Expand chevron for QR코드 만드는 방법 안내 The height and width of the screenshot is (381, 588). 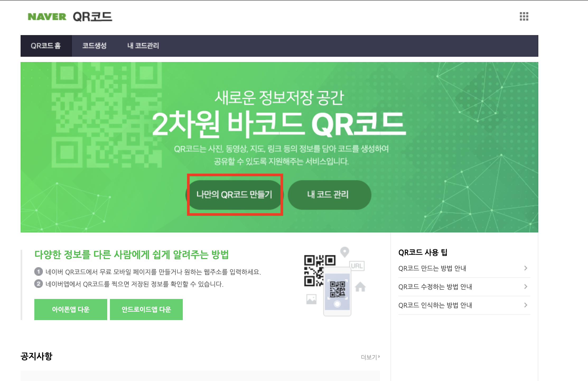pyautogui.click(x=526, y=268)
